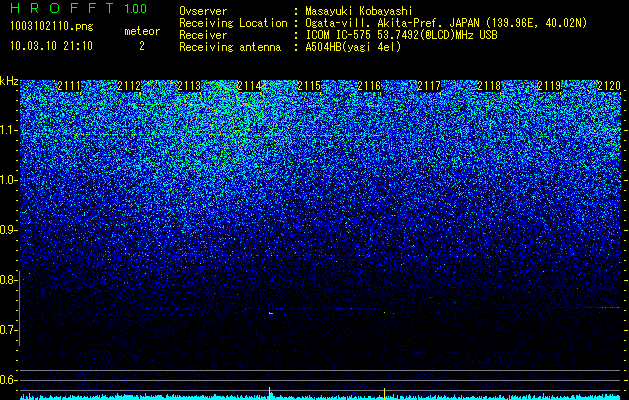Click time marker 2112
The height and width of the screenshot is (400, 629).
tap(129, 86)
